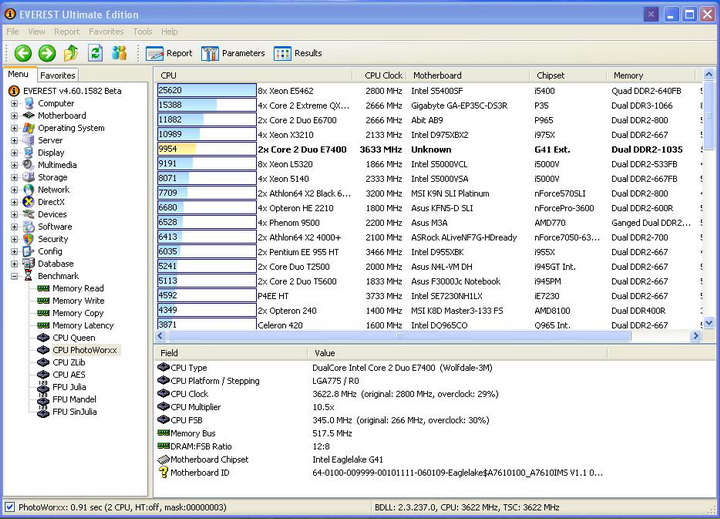This screenshot has height=519, width=720.
Task: Select the Computer icon in tree
Action: pyautogui.click(x=29, y=103)
